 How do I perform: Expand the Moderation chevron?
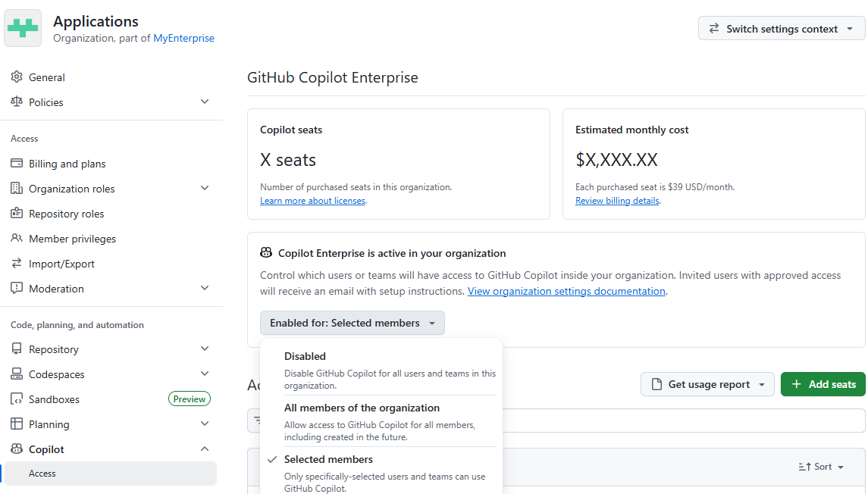(205, 288)
